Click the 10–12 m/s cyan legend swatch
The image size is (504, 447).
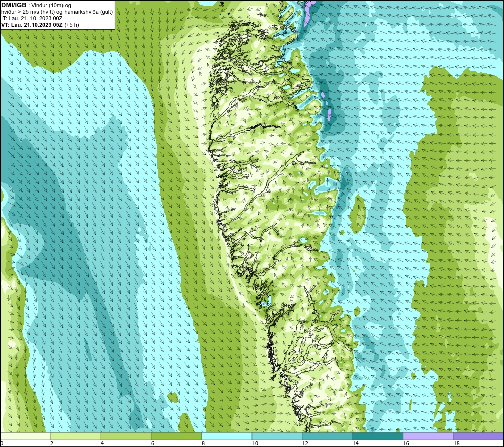(277, 436)
